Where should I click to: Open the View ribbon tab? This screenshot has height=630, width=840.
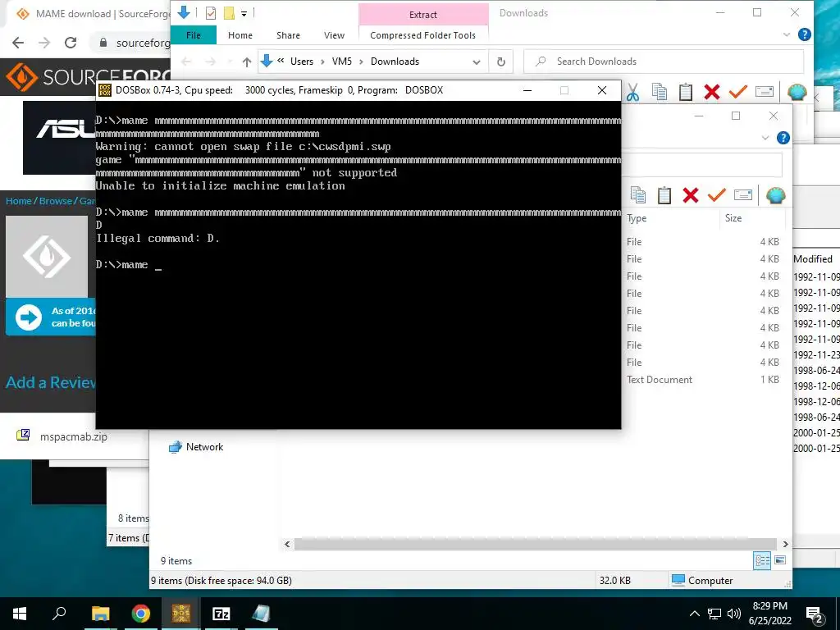[x=335, y=35]
